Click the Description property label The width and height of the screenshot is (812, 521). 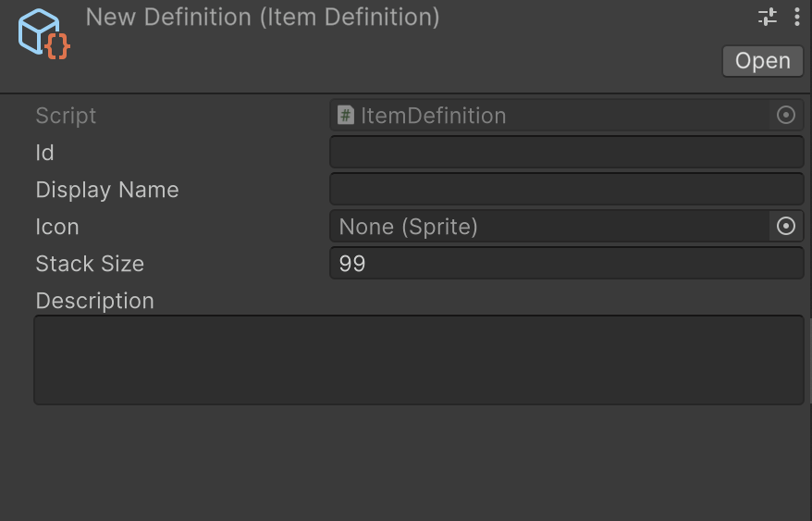94,301
